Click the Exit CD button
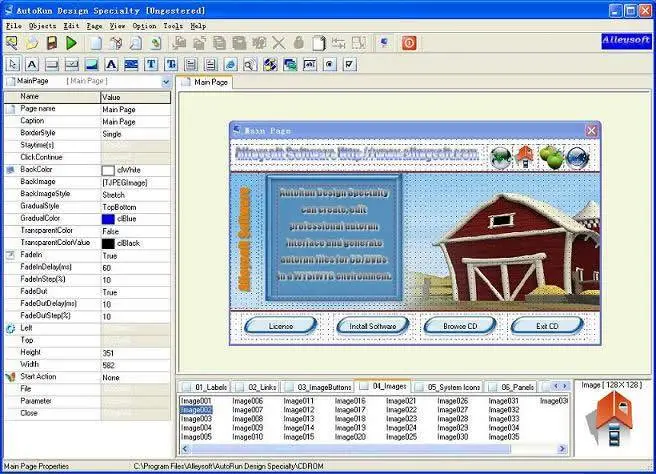Screen dimensions: 656x474 pos(547,326)
